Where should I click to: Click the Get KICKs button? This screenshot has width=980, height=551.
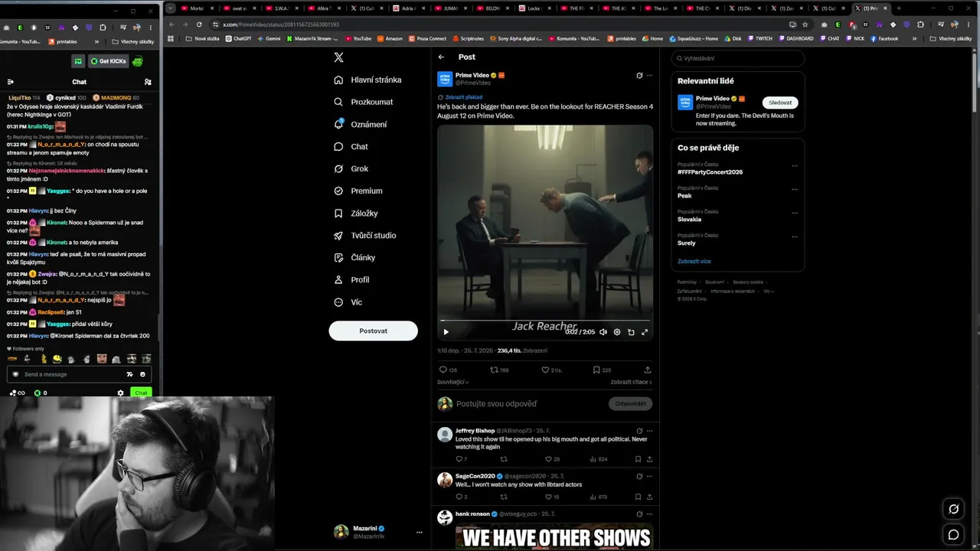(108, 61)
